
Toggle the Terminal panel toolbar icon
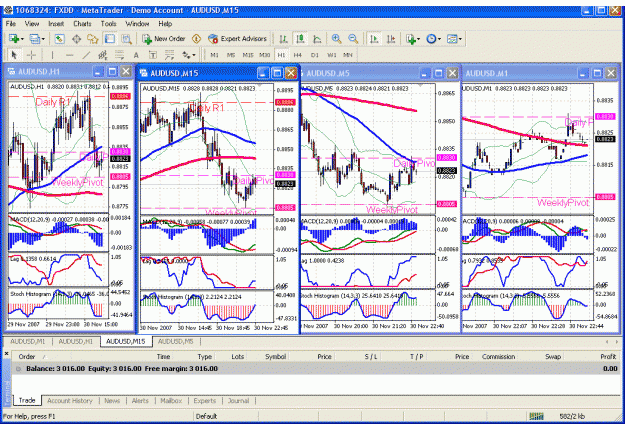[110, 39]
